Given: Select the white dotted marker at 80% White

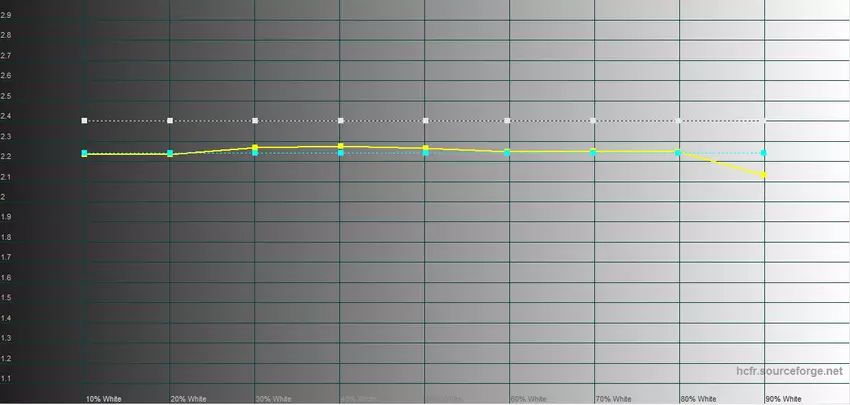Looking at the screenshot, I should pos(679,121).
